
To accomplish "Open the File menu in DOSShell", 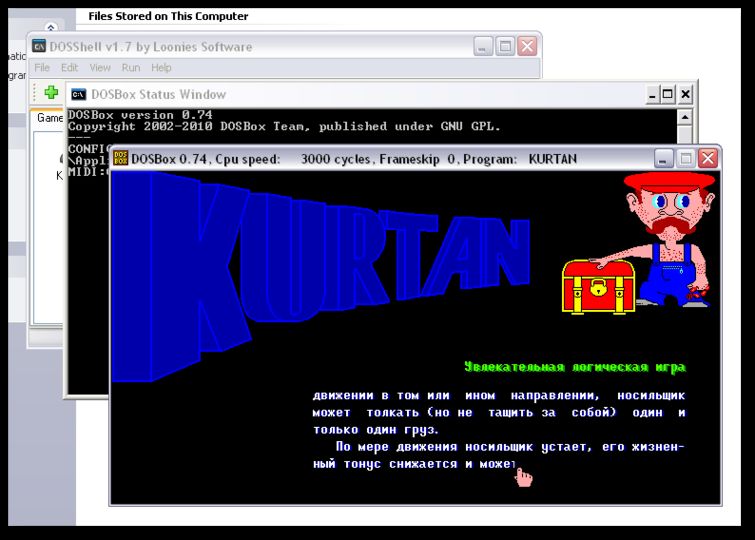I will [42, 68].
